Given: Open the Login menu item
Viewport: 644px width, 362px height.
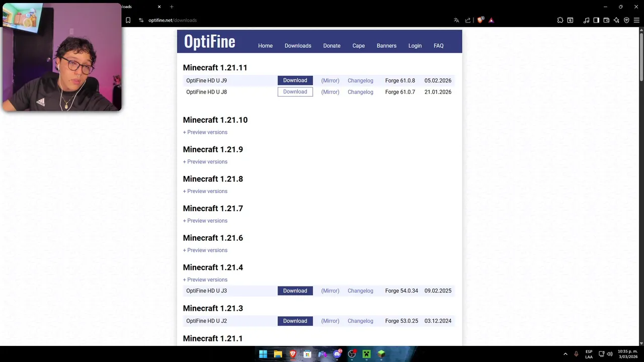Looking at the screenshot, I should [x=415, y=46].
